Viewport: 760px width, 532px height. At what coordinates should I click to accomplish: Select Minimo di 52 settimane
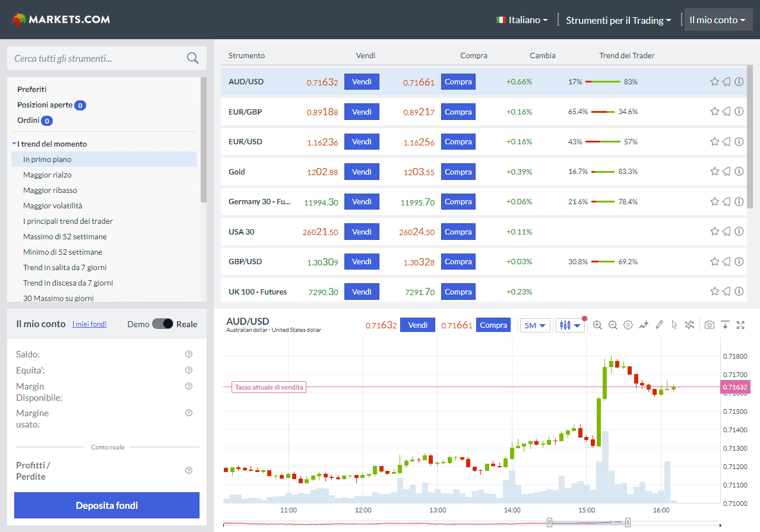click(62, 252)
